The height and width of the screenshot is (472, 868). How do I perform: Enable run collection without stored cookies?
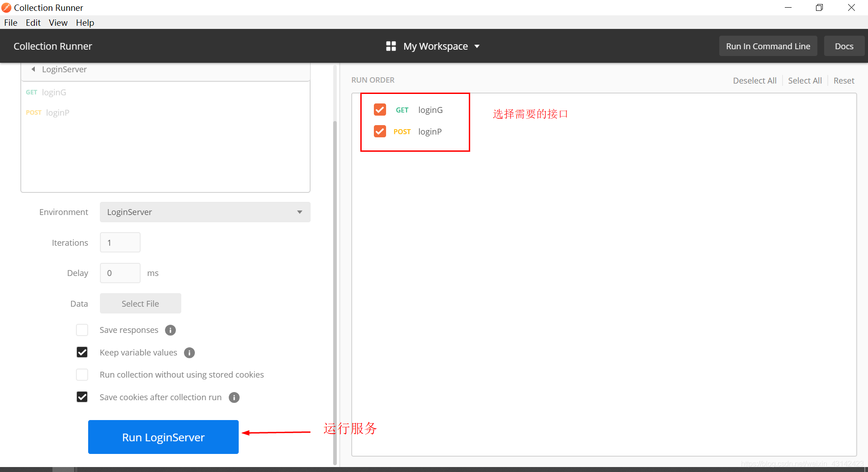pyautogui.click(x=82, y=375)
